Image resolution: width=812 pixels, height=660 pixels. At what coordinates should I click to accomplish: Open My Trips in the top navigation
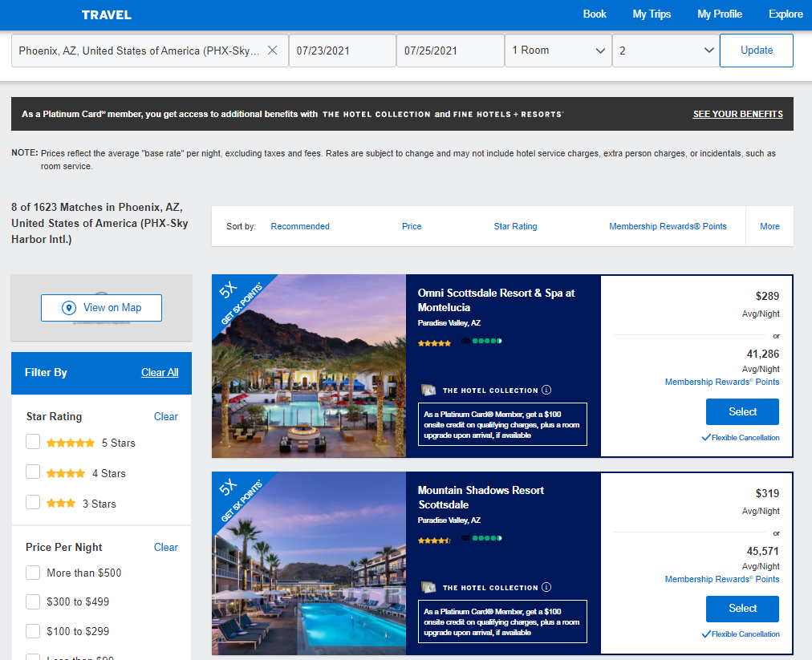pyautogui.click(x=652, y=14)
